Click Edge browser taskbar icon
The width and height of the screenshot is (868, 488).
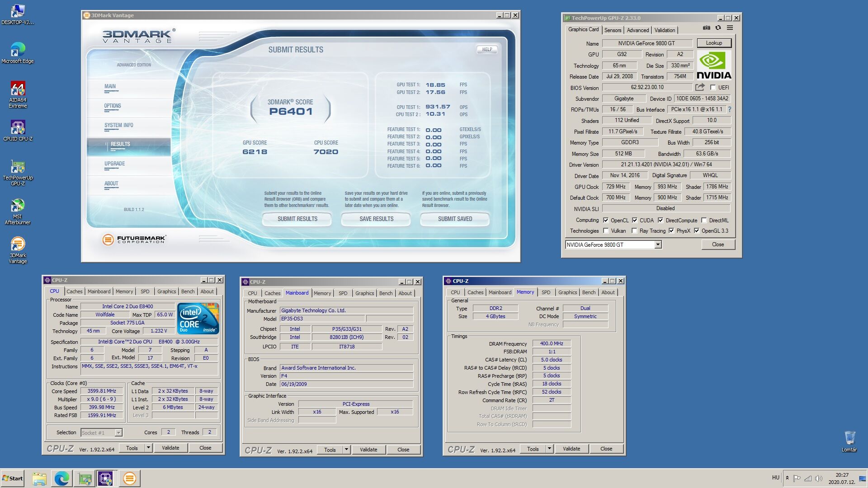(x=62, y=479)
